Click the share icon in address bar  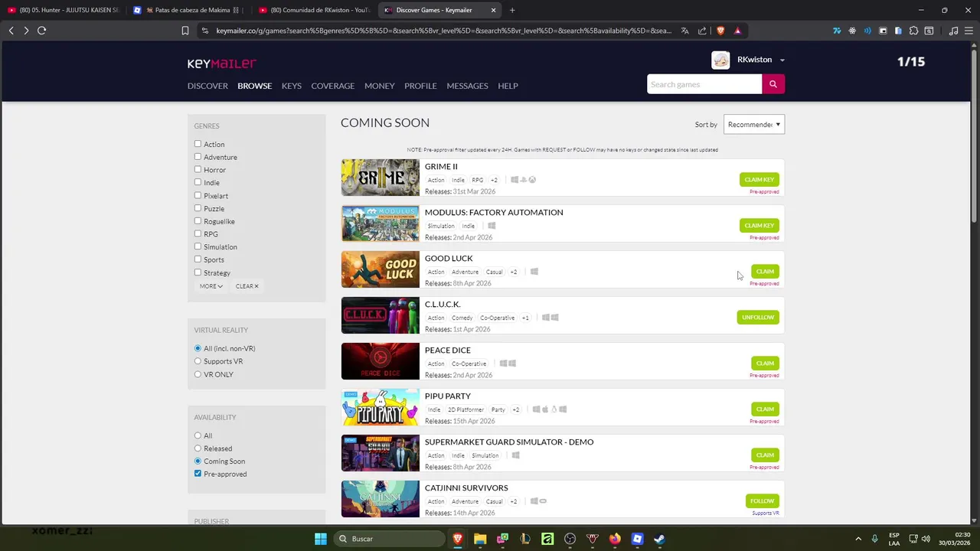click(702, 31)
